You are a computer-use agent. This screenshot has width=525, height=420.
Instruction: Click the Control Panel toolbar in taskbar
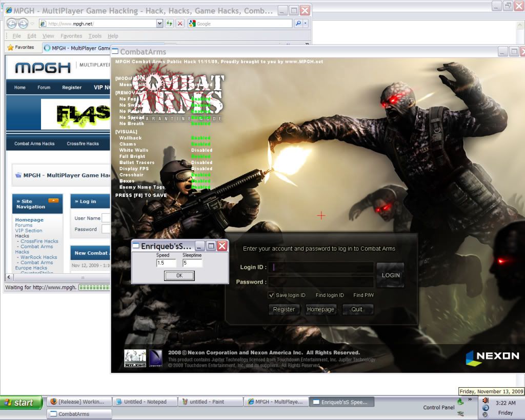click(x=439, y=408)
